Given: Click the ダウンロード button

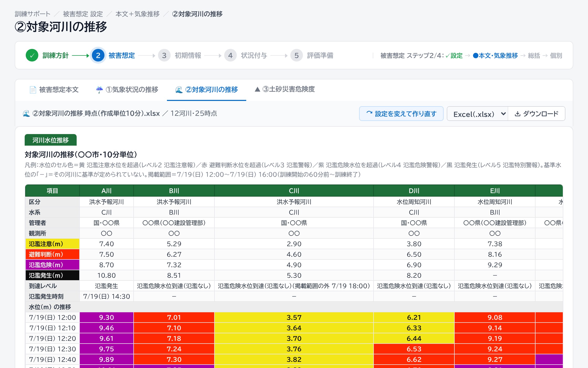Looking at the screenshot, I should pos(537,114).
